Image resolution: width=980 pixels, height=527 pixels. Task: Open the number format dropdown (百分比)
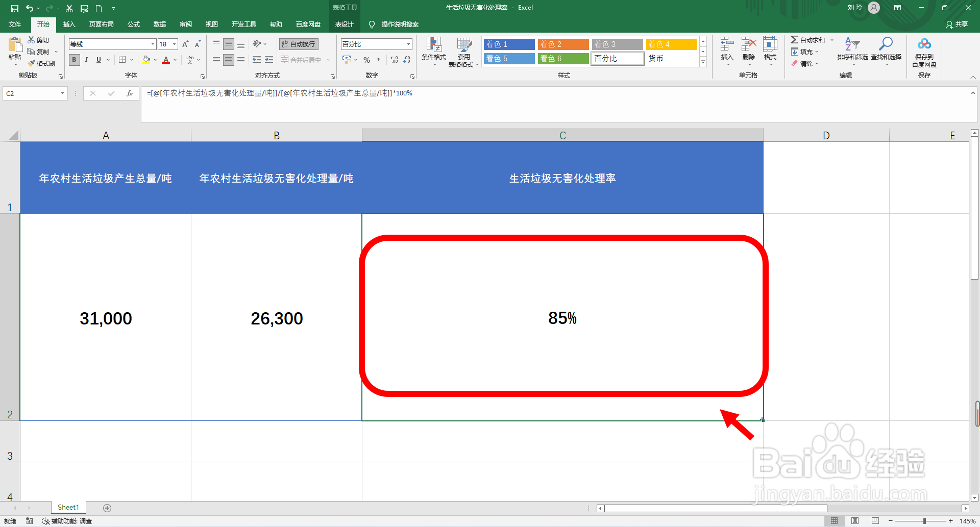408,44
